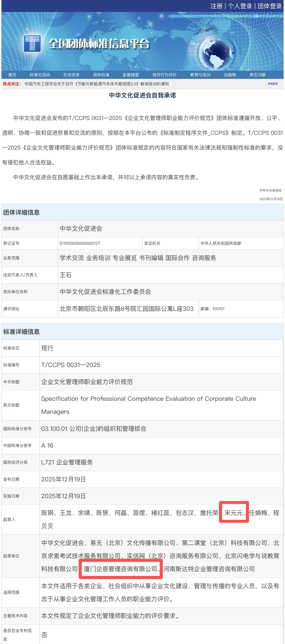285x644 pixels.
Task: Click the 标准状态 value 现行
Action: click(x=47, y=348)
